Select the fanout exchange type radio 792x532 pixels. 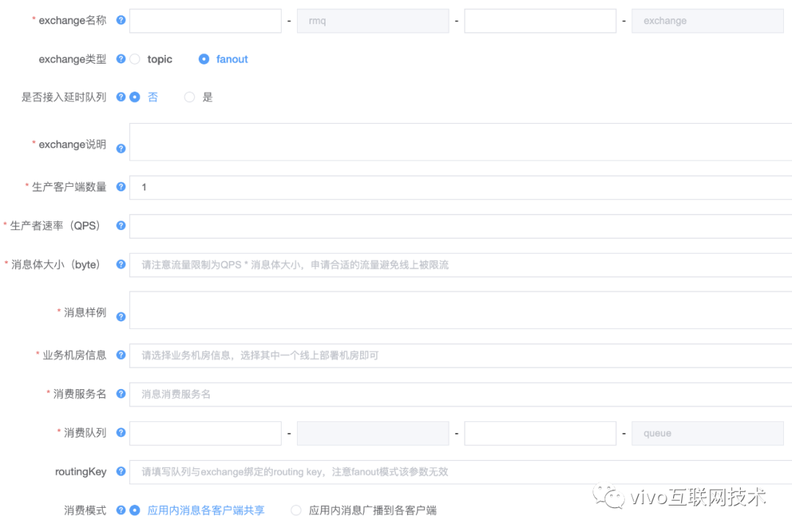coord(204,59)
